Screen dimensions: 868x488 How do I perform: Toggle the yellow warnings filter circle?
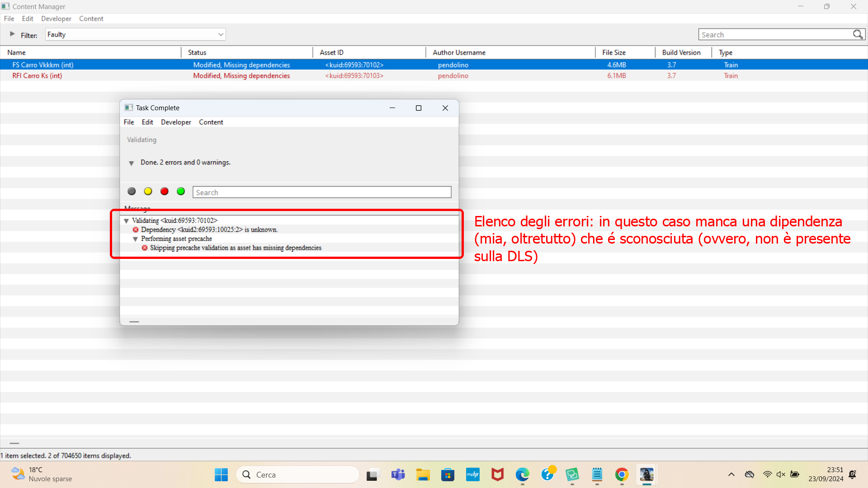point(148,192)
